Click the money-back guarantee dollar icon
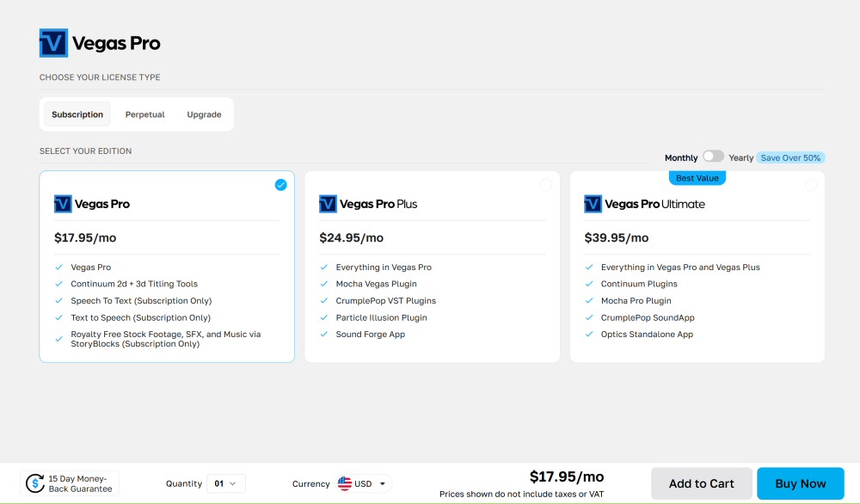The width and height of the screenshot is (860, 504). click(x=35, y=483)
